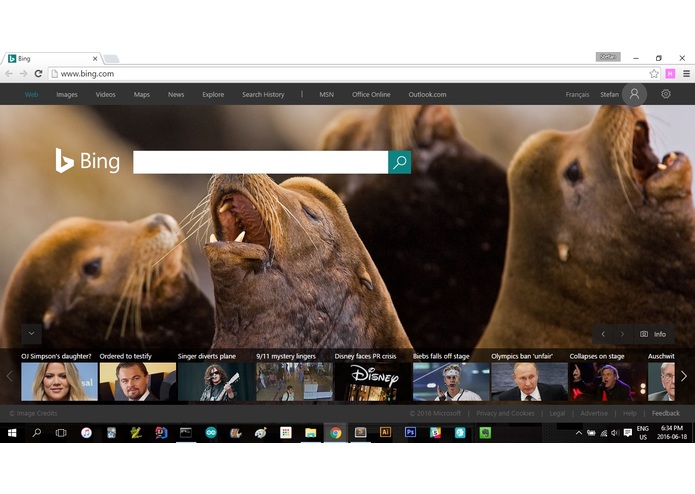Switch language to Français
The image size is (695, 494).
point(577,94)
